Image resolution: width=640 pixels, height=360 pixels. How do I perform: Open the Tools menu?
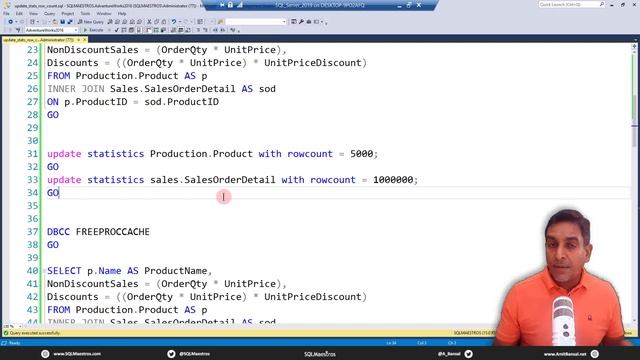pos(85,13)
